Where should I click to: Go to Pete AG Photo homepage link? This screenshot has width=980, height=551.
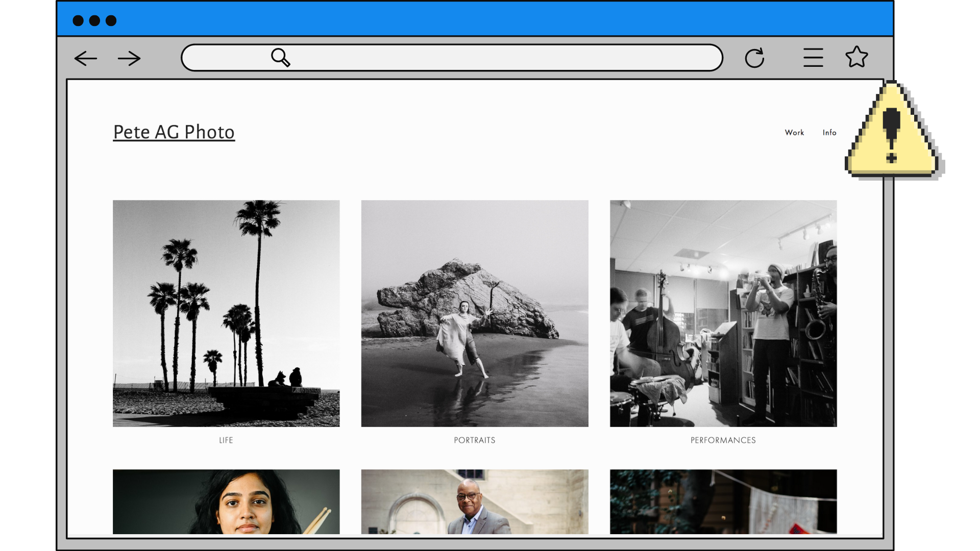pyautogui.click(x=174, y=132)
